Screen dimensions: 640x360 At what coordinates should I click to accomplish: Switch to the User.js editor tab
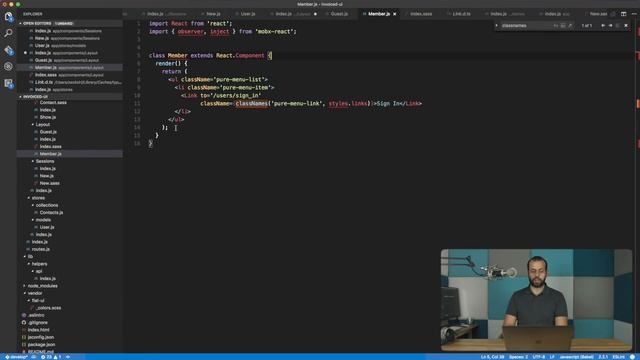(x=247, y=14)
